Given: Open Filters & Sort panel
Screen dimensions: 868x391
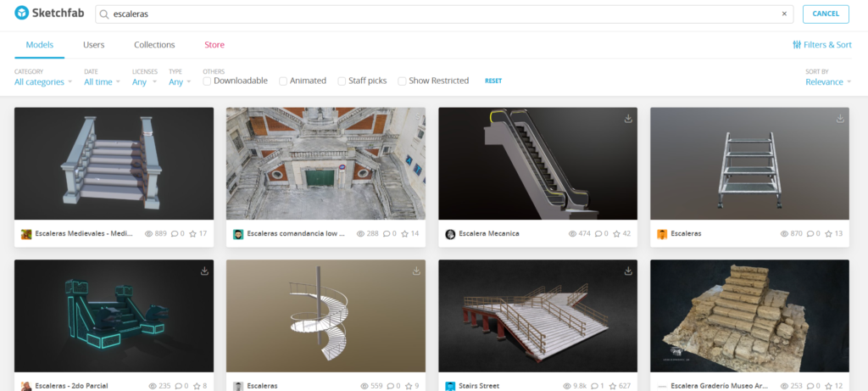Looking at the screenshot, I should [822, 45].
